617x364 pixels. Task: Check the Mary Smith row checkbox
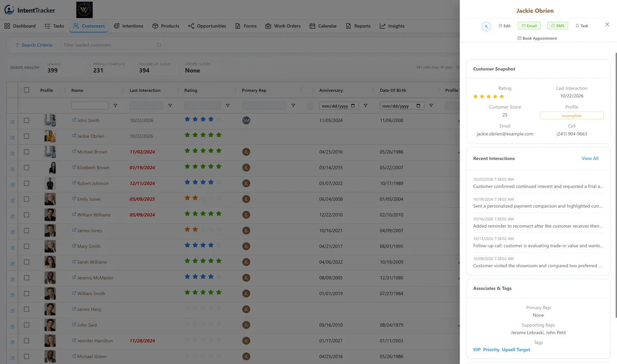(27, 246)
